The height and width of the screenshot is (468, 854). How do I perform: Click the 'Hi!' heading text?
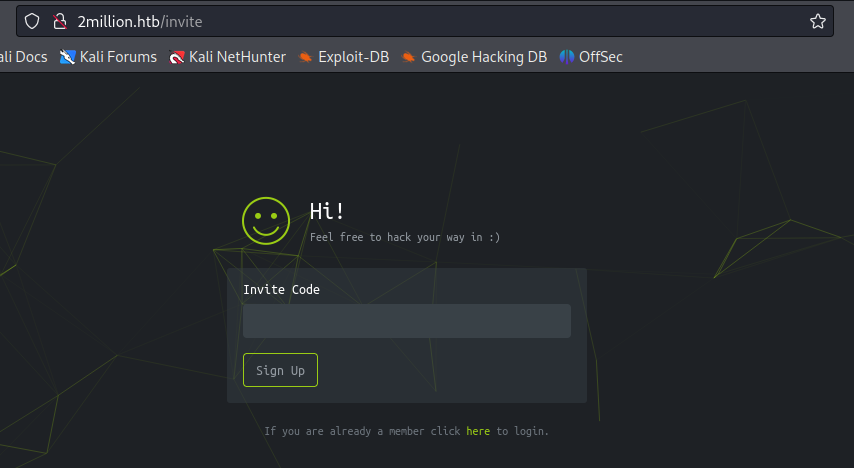(x=327, y=211)
